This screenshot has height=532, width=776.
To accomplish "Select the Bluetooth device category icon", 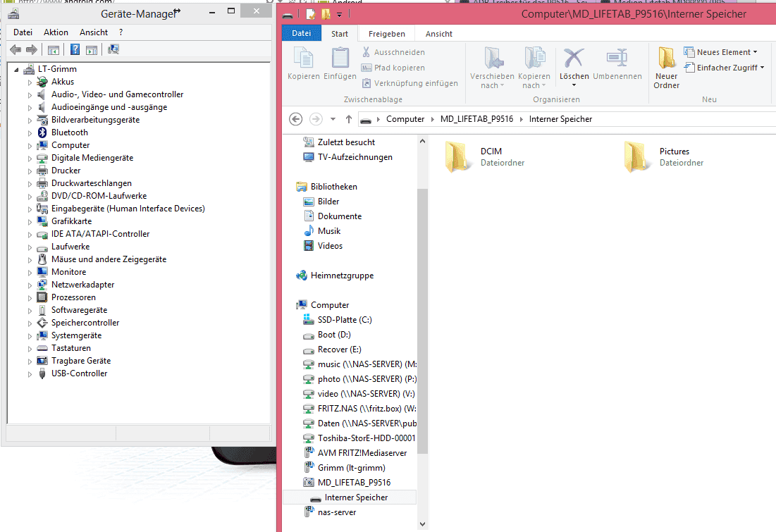I will pos(42,132).
